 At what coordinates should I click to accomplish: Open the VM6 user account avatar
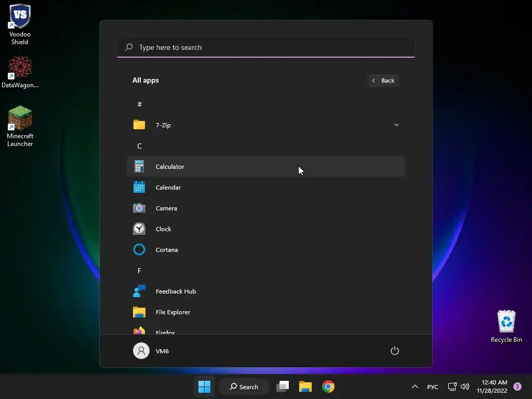141,351
